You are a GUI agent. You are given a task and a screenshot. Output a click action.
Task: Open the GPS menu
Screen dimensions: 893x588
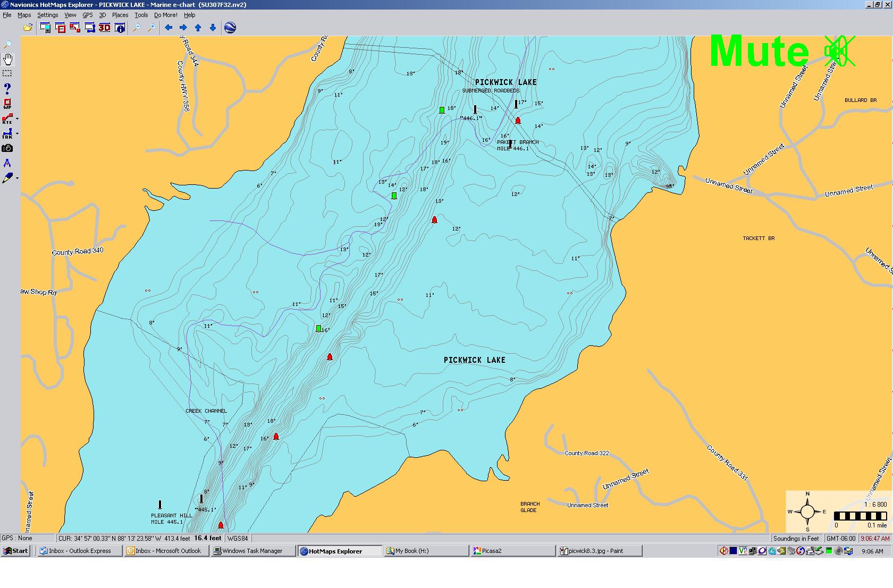(x=87, y=15)
